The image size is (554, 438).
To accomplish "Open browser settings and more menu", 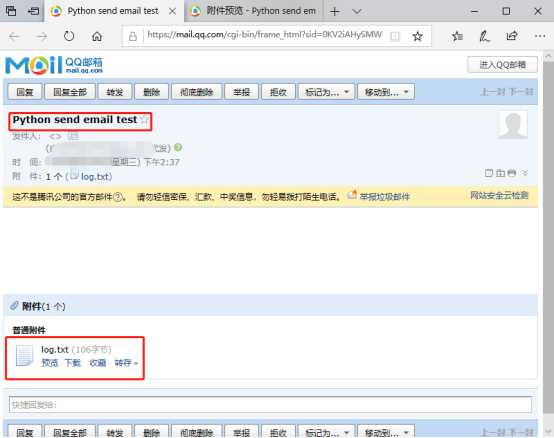I will 540,36.
